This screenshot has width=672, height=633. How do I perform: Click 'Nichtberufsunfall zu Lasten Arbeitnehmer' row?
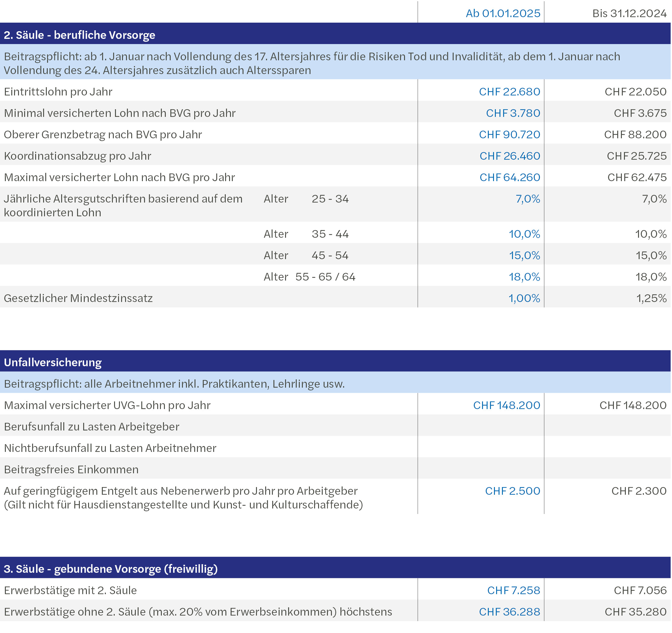point(110,448)
